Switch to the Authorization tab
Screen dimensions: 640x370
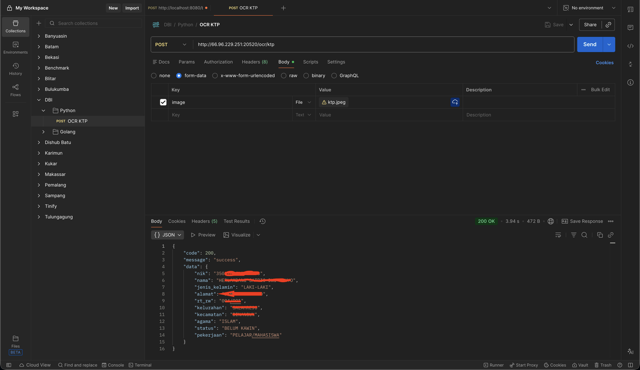pyautogui.click(x=218, y=62)
